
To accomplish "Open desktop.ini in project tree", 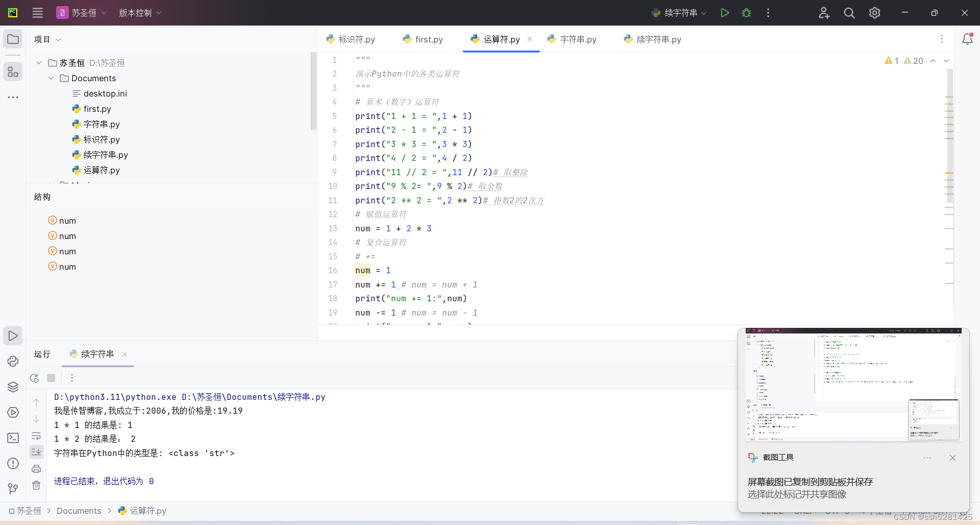I will tap(105, 93).
